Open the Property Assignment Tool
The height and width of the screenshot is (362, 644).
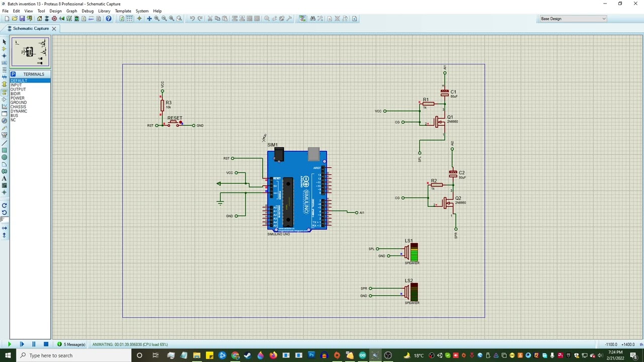coord(320,19)
